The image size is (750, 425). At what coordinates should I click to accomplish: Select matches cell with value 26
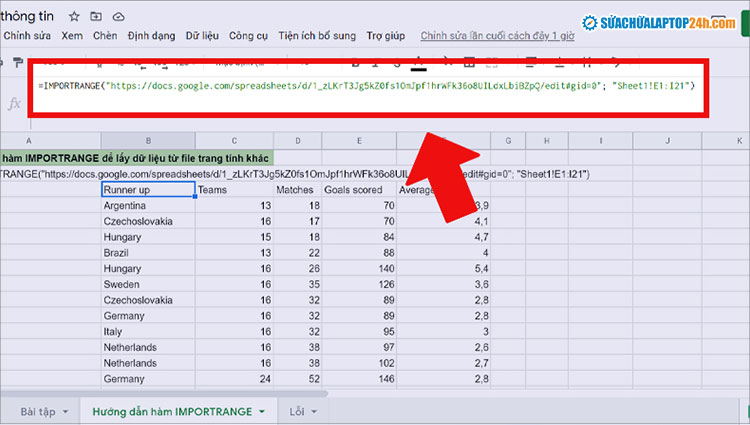coord(298,269)
